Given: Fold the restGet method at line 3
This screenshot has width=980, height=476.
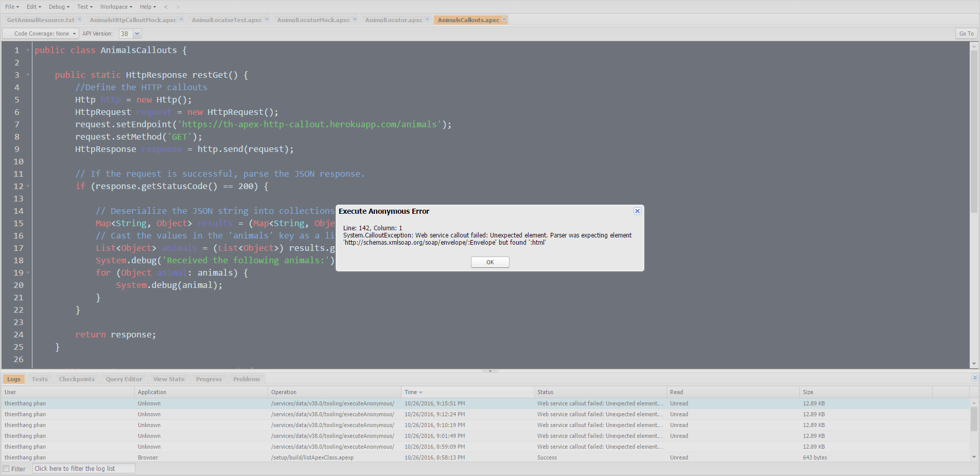Looking at the screenshot, I should coord(28,75).
